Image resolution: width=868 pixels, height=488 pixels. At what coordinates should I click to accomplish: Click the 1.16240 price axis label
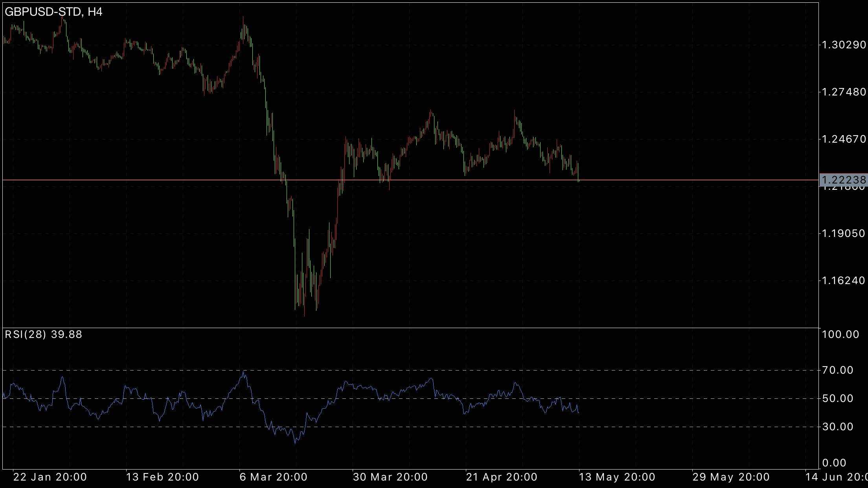coord(843,281)
